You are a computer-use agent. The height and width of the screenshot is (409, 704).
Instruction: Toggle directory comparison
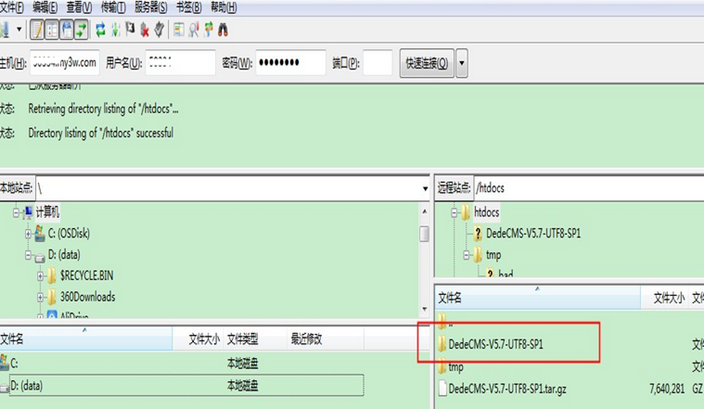pyautogui.click(x=194, y=30)
